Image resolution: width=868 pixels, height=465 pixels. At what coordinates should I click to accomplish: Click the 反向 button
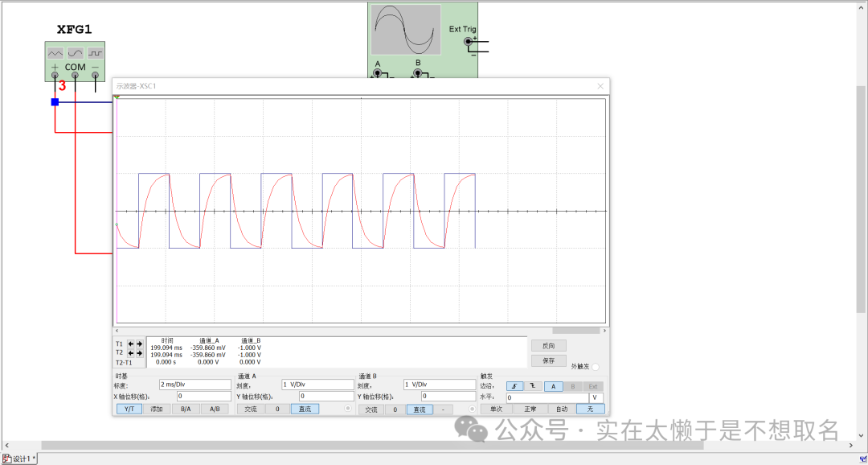(548, 345)
